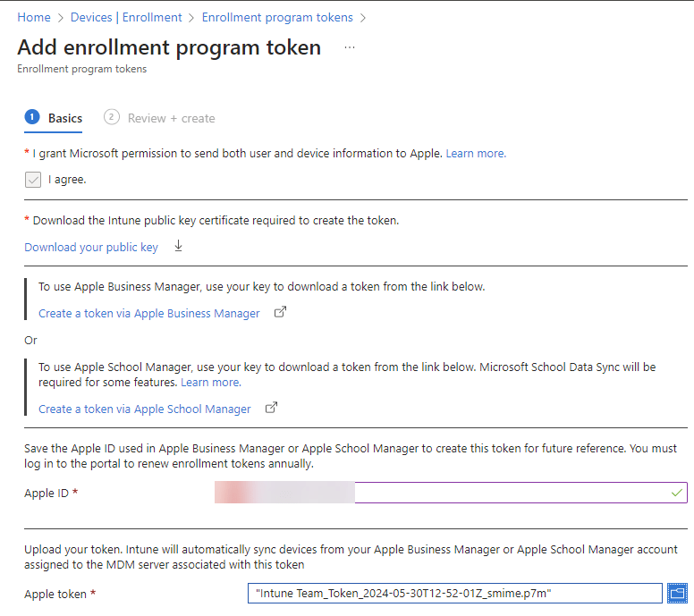Click external link icon beside Business Manager
The width and height of the screenshot is (694, 616).
(x=280, y=312)
